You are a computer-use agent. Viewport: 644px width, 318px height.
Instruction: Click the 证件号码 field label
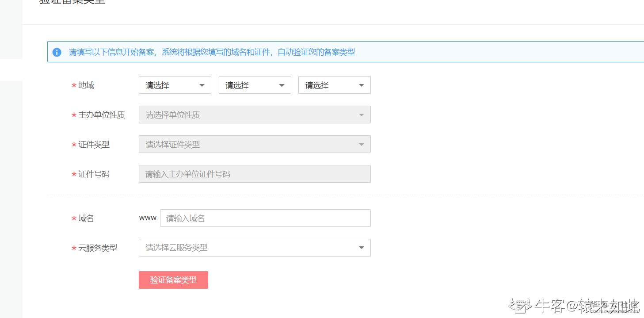(x=94, y=174)
